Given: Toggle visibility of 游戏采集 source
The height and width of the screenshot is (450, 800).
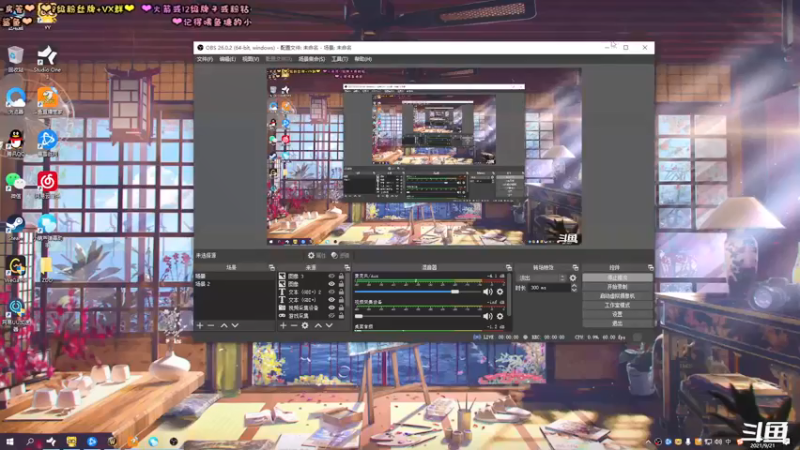Looking at the screenshot, I should [x=332, y=316].
